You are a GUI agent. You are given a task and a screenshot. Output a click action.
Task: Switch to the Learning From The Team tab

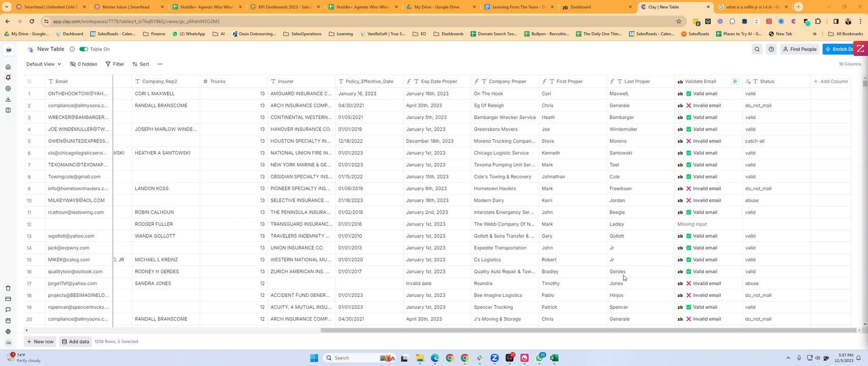519,7
